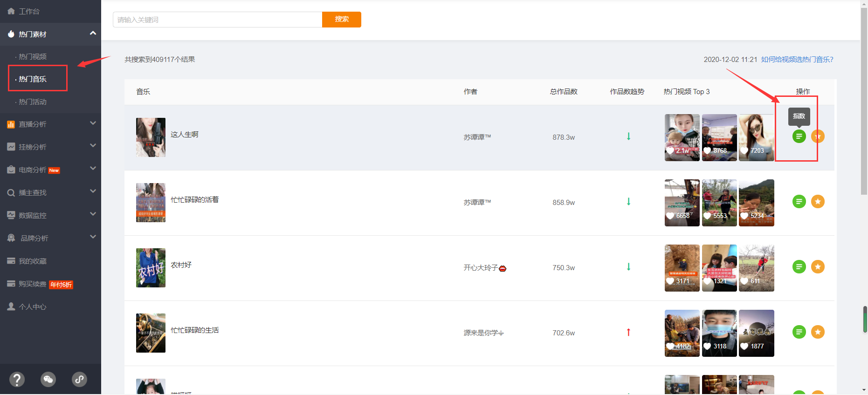The image size is (868, 395).
Task: Select 热门活动 in the sidebar
Action: point(33,102)
